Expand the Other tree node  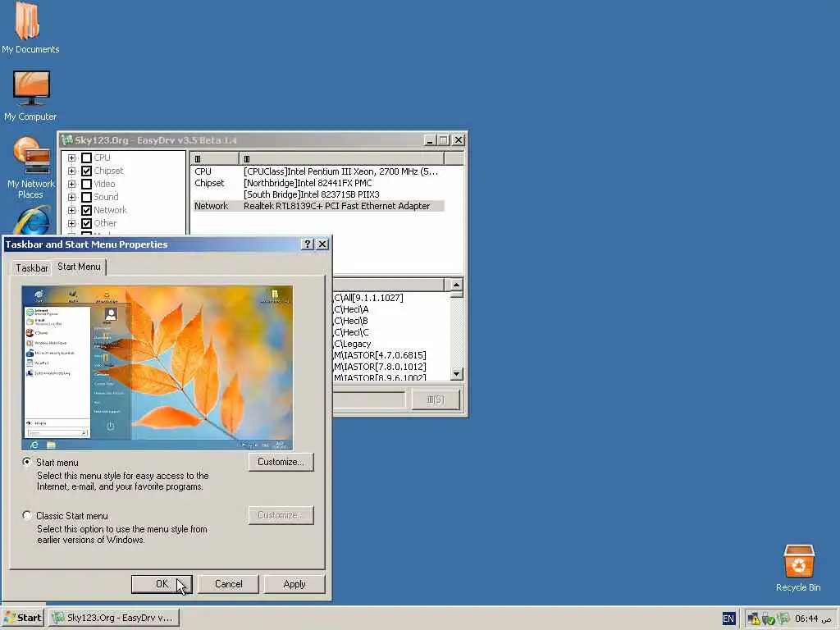pos(72,223)
